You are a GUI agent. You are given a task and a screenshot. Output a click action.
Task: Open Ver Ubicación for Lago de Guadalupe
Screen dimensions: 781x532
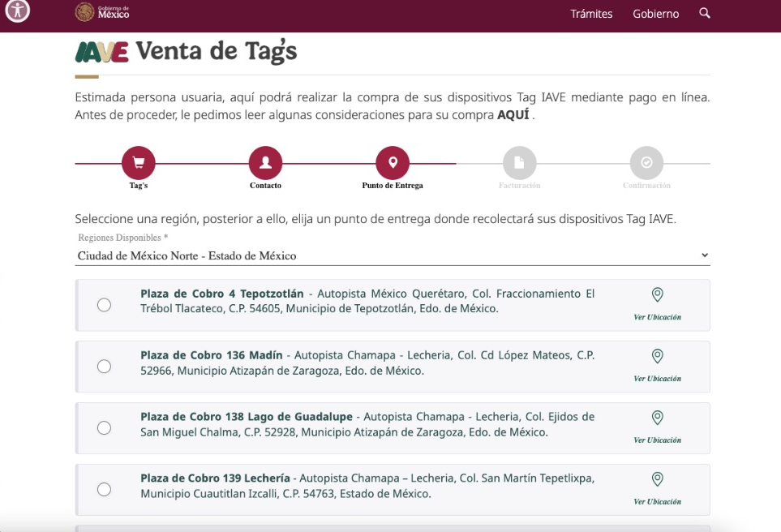pyautogui.click(x=658, y=440)
